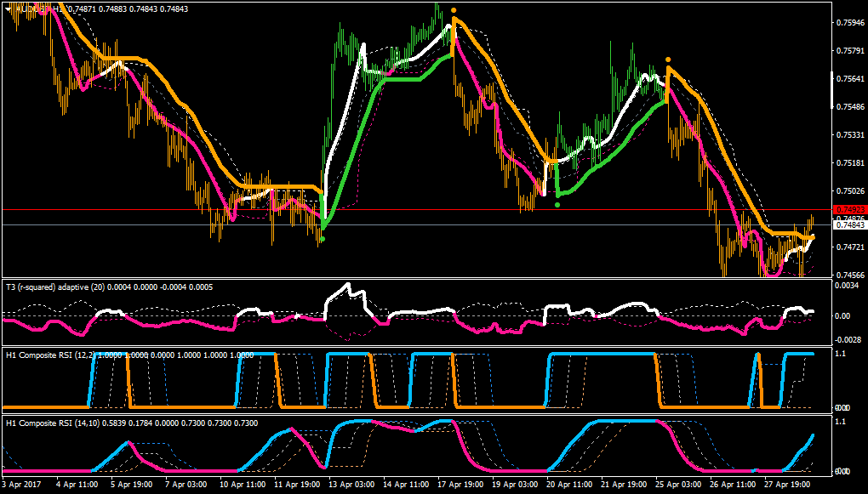Expand the chart symbol dropdown triangle
The image size is (868, 494).
[x=6, y=8]
